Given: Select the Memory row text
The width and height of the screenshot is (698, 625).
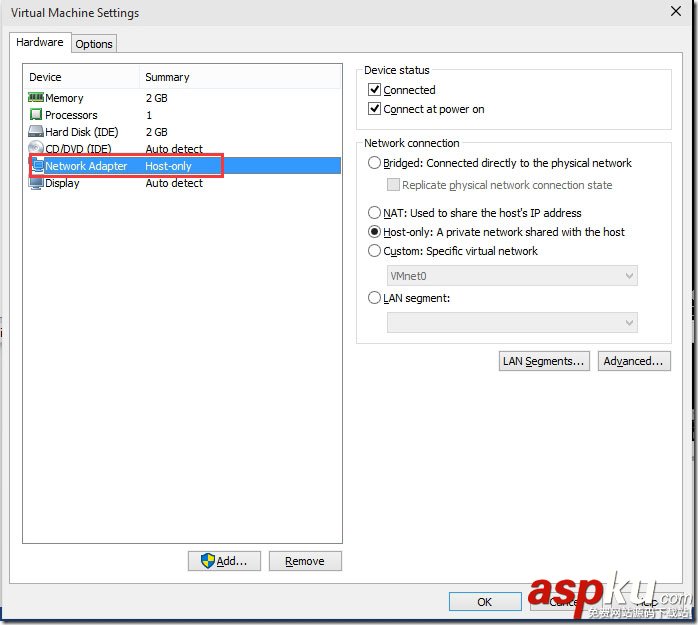Looking at the screenshot, I should (x=64, y=98).
